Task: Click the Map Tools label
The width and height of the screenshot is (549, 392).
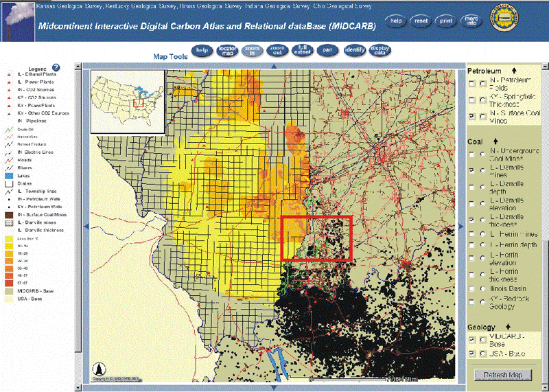Action: (x=170, y=56)
